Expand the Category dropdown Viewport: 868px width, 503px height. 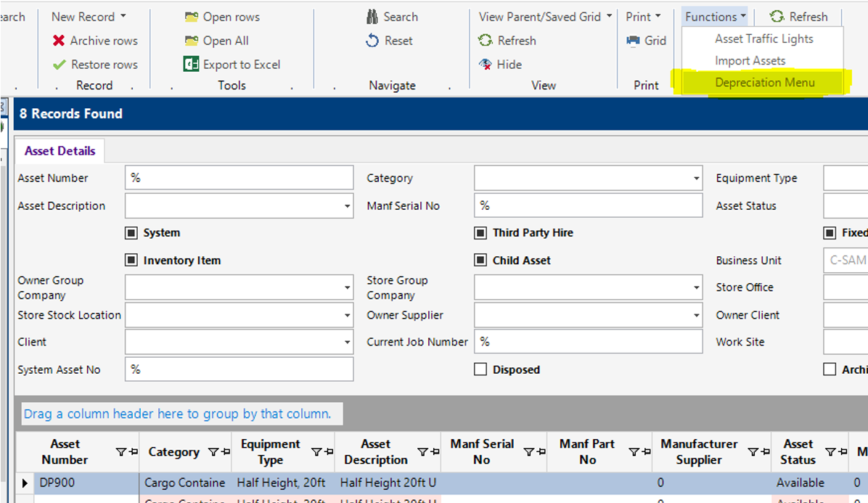tap(696, 179)
